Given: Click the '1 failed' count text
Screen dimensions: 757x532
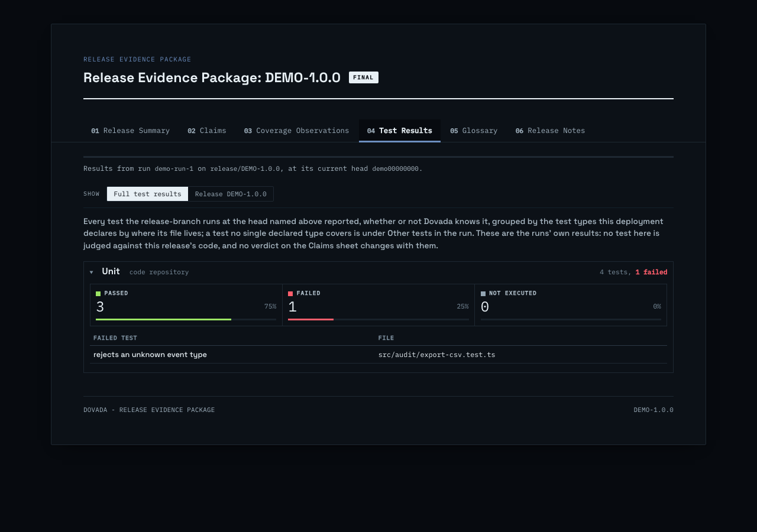Looking at the screenshot, I should pos(651,272).
